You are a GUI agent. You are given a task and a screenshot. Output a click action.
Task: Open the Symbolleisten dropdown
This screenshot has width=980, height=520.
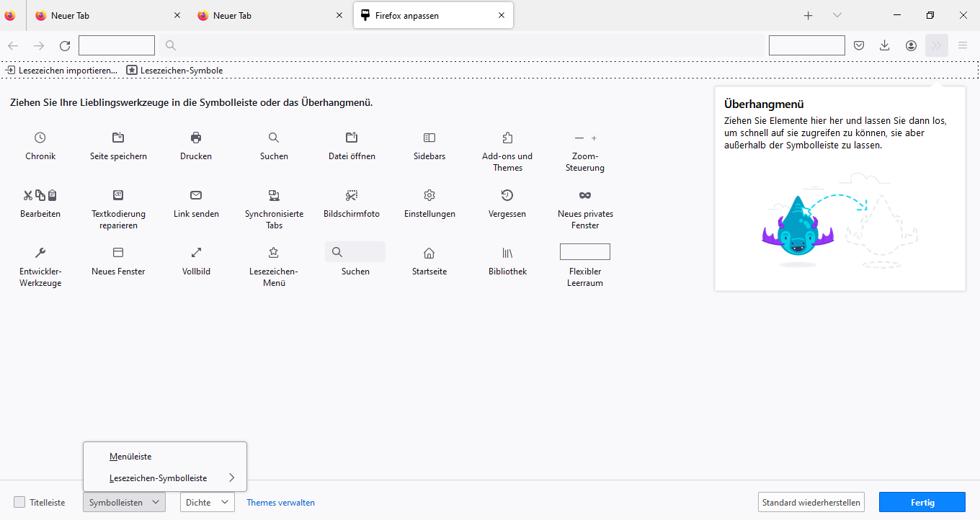pos(124,502)
